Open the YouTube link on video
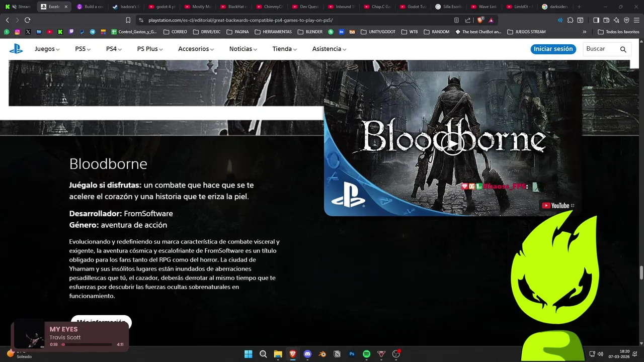 (558, 205)
